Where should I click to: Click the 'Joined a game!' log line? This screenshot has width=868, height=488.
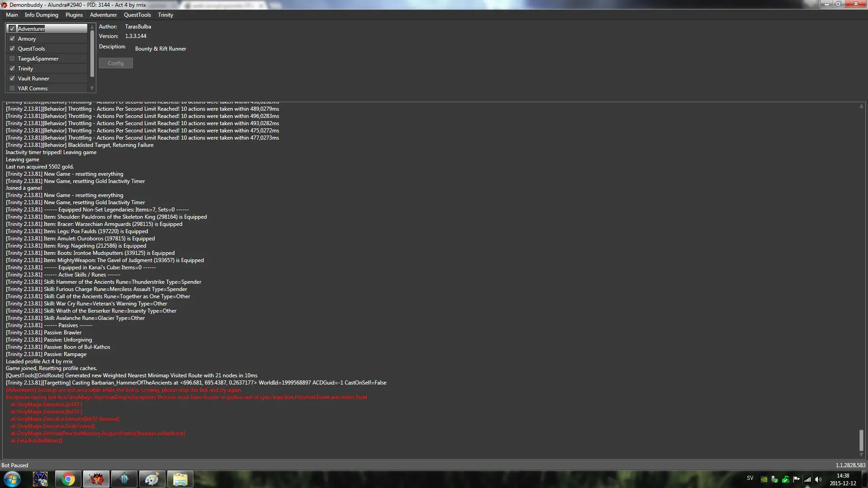pos(24,188)
